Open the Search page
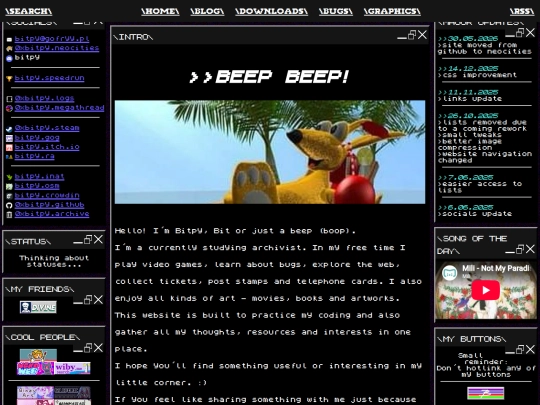 tap(29, 11)
